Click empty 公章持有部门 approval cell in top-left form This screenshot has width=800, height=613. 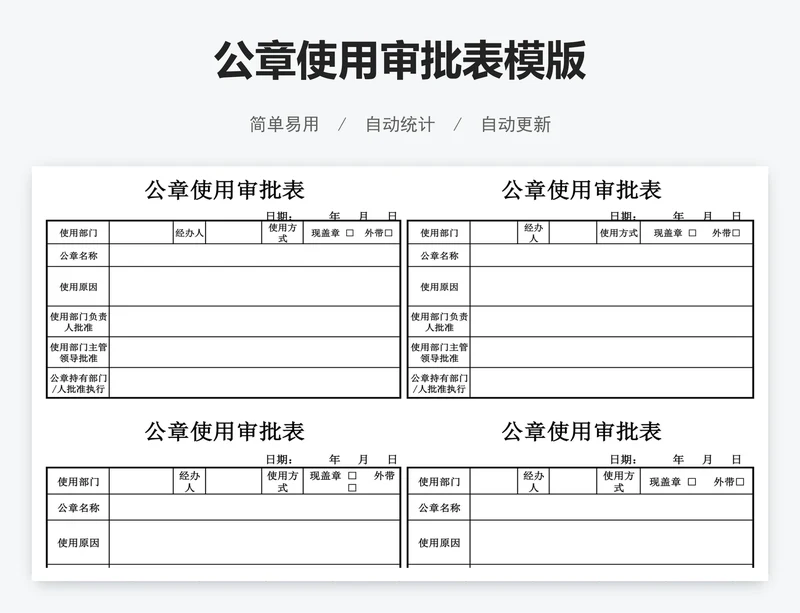point(254,383)
